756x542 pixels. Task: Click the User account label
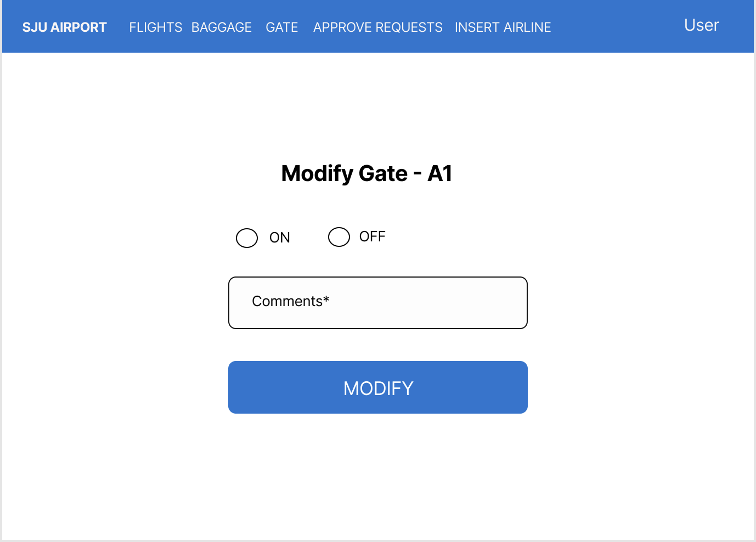[701, 25]
